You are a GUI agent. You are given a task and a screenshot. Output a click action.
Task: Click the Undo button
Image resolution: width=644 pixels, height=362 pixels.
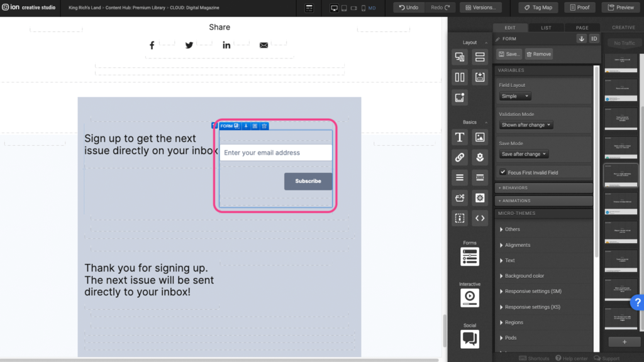tap(409, 8)
